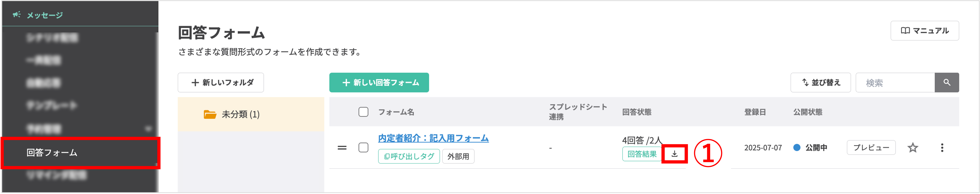The width and height of the screenshot is (980, 194).
Task: Click the magnifier search button
Action: [x=947, y=83]
